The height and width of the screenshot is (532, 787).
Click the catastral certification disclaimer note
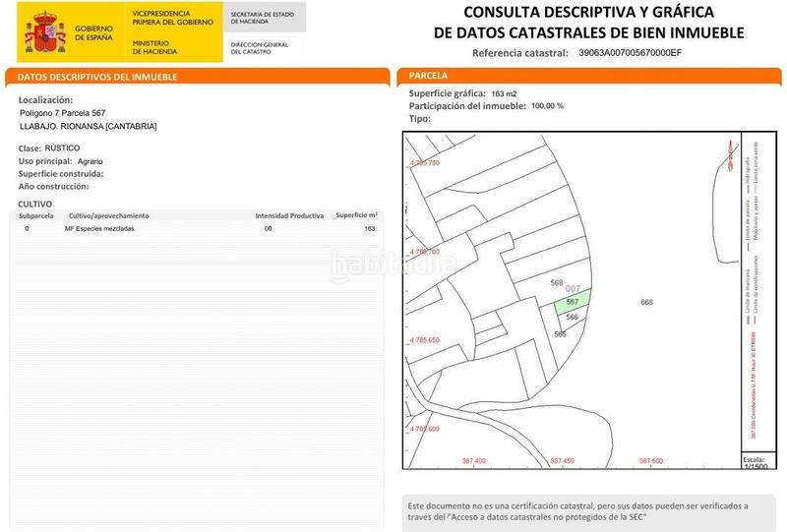(x=577, y=511)
